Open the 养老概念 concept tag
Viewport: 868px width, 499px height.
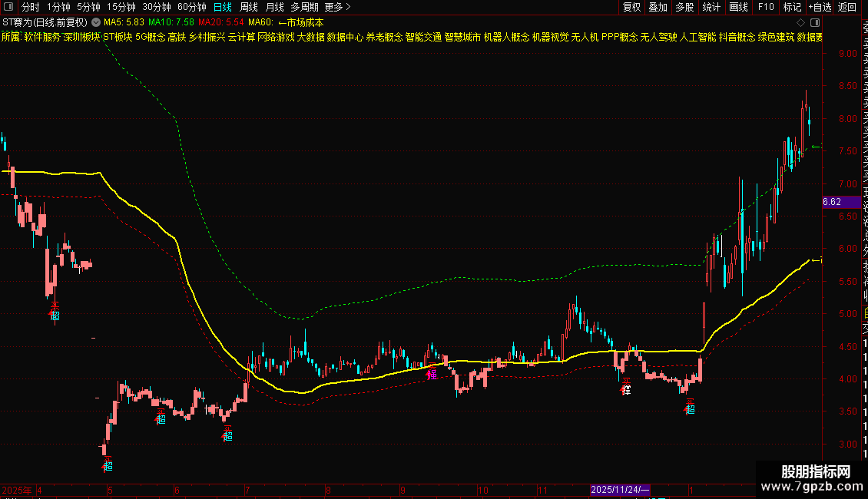pyautogui.click(x=384, y=37)
